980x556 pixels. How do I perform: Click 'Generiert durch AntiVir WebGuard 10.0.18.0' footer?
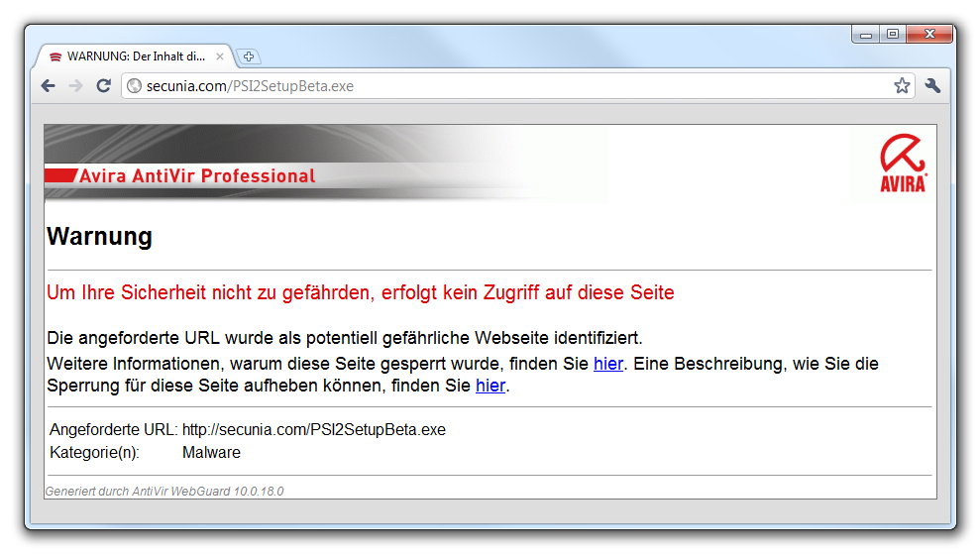click(164, 491)
